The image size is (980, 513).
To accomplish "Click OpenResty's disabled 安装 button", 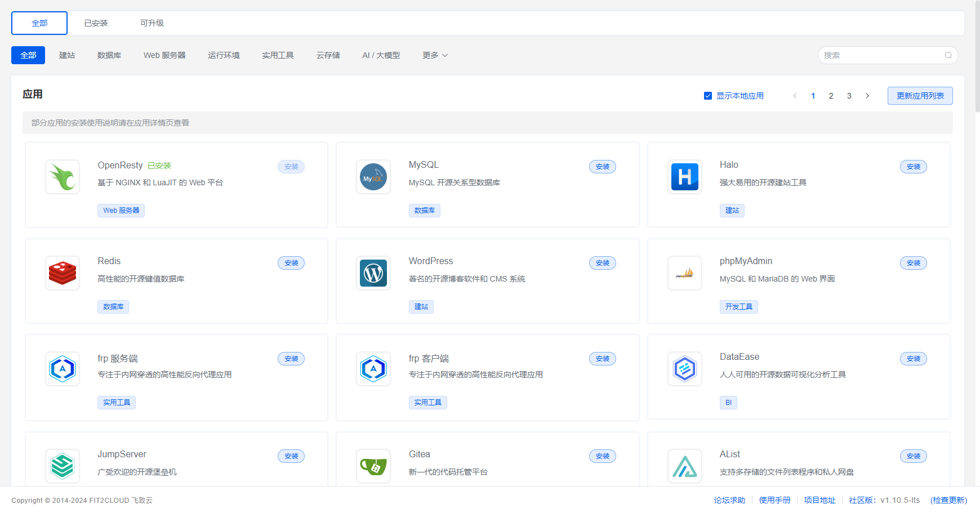I will 291,167.
